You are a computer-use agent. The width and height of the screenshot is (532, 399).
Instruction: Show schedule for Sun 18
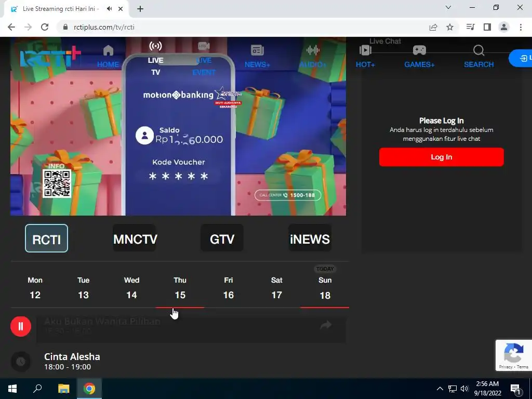point(325,288)
